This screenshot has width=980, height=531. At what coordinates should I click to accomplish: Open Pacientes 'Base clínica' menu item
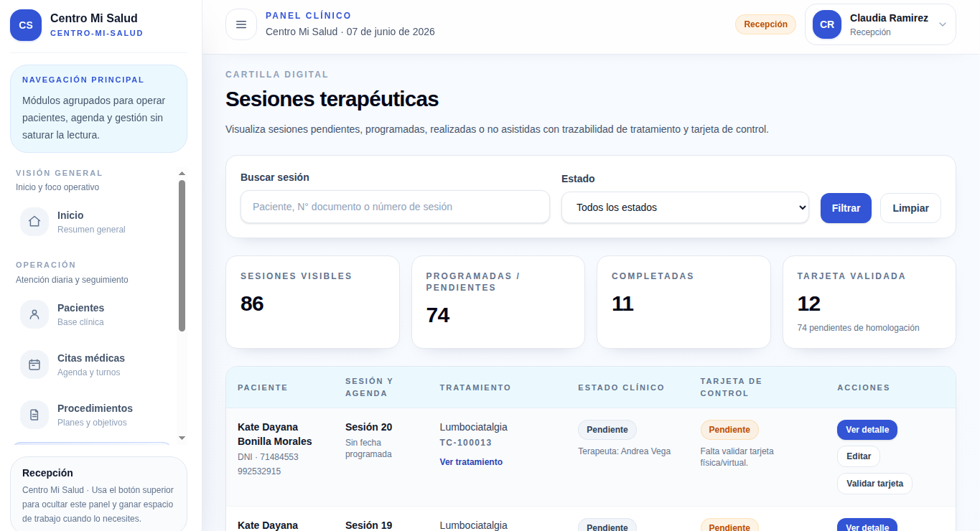(x=94, y=314)
